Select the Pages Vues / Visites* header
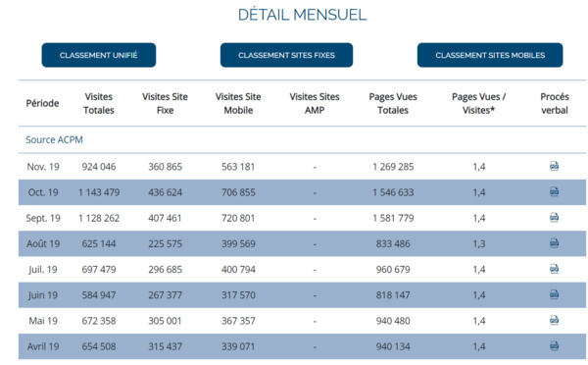This screenshot has height=365, width=588. [x=479, y=103]
